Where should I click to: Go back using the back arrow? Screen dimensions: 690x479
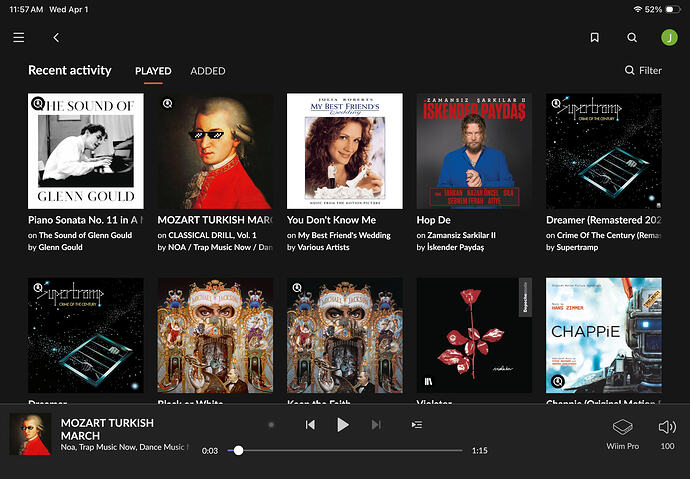56,38
